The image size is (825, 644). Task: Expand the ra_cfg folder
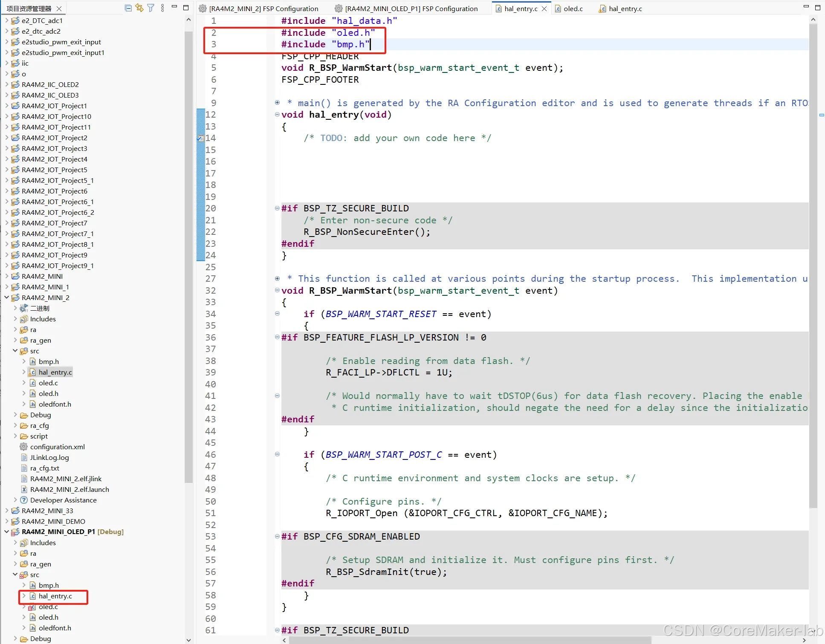click(x=15, y=425)
